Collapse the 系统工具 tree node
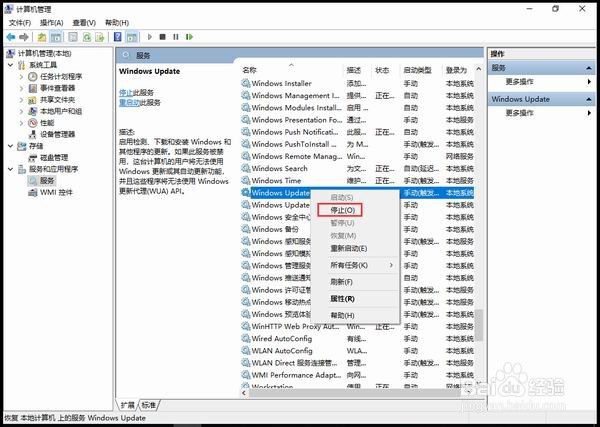Screen dimensions: 600x427 coord(11,65)
